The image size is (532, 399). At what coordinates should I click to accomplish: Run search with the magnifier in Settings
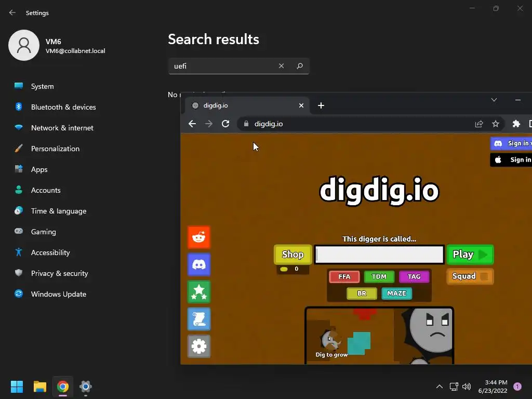300,66
